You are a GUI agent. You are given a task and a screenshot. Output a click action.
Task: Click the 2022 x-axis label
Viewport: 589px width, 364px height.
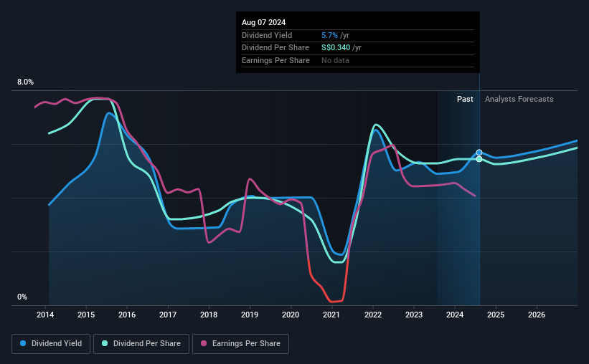coord(373,315)
